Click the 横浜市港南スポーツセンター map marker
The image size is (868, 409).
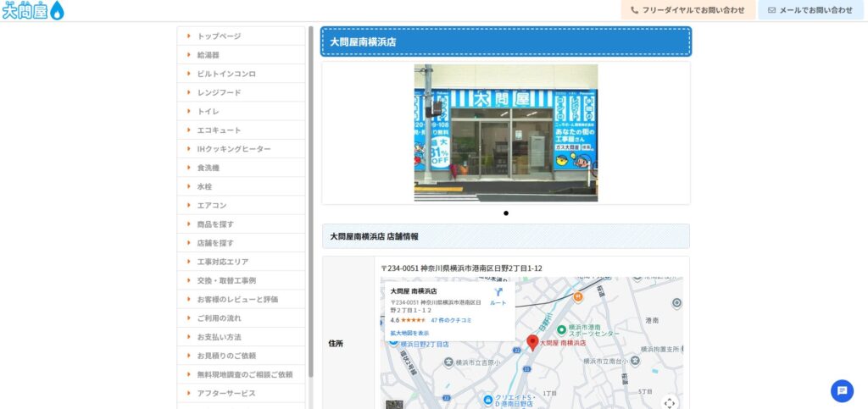[560, 329]
